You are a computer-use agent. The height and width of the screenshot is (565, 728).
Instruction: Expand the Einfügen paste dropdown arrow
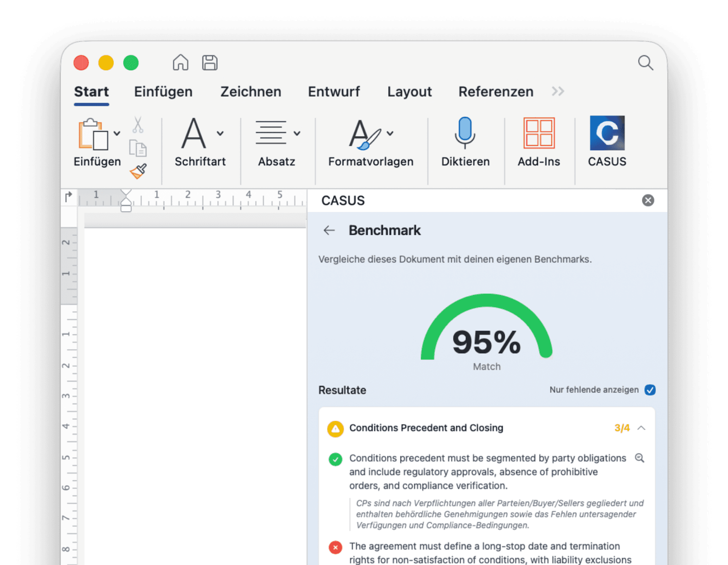coord(117,133)
